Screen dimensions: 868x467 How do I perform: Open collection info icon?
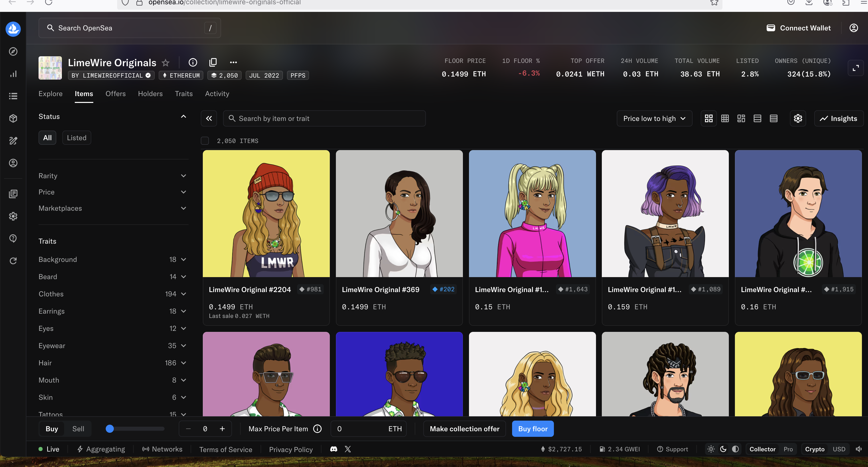193,62
